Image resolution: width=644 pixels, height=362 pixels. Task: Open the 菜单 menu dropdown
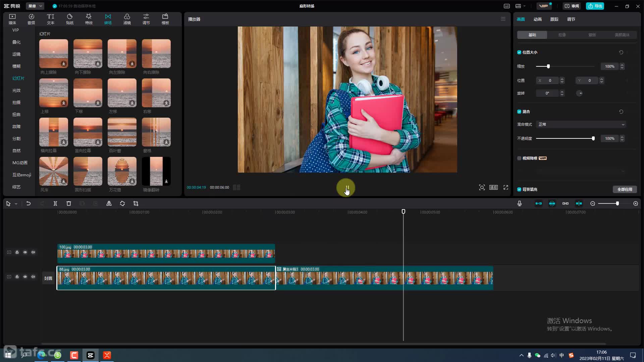coord(35,6)
